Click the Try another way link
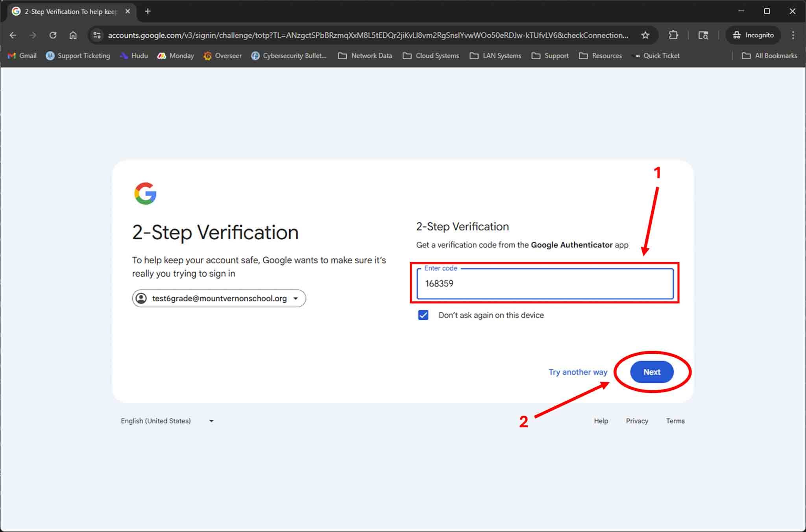The width and height of the screenshot is (806, 532). [x=578, y=372]
